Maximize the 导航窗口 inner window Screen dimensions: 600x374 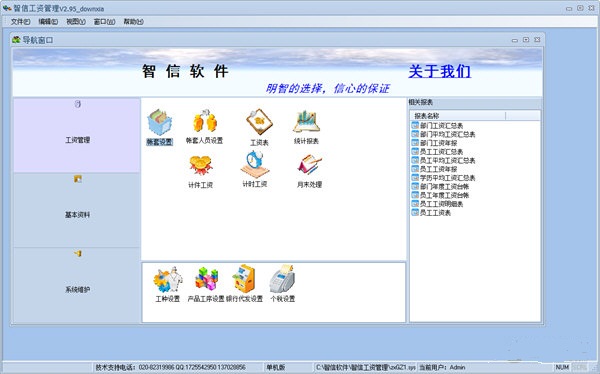tap(526, 39)
